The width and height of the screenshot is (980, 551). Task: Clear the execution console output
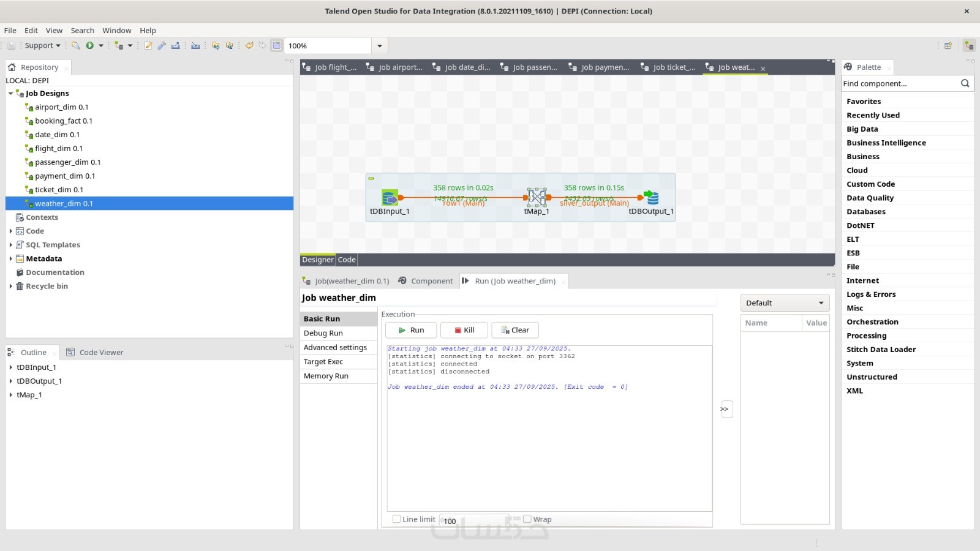click(x=515, y=330)
